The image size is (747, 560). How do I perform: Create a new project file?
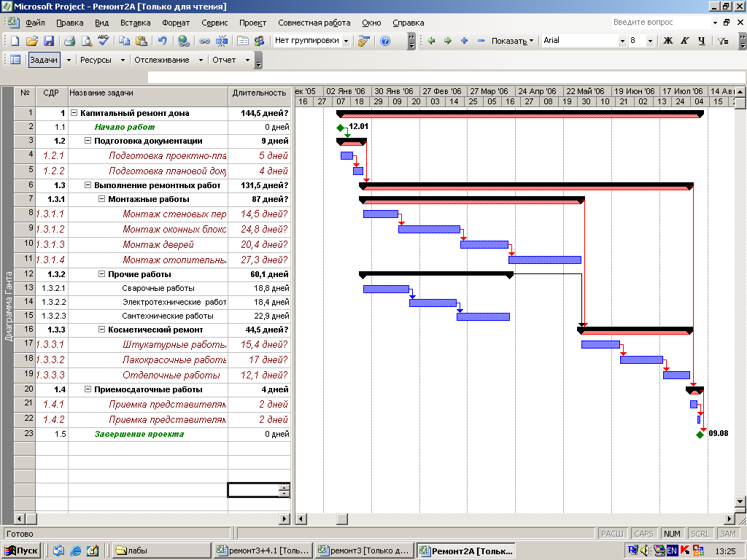click(x=15, y=41)
